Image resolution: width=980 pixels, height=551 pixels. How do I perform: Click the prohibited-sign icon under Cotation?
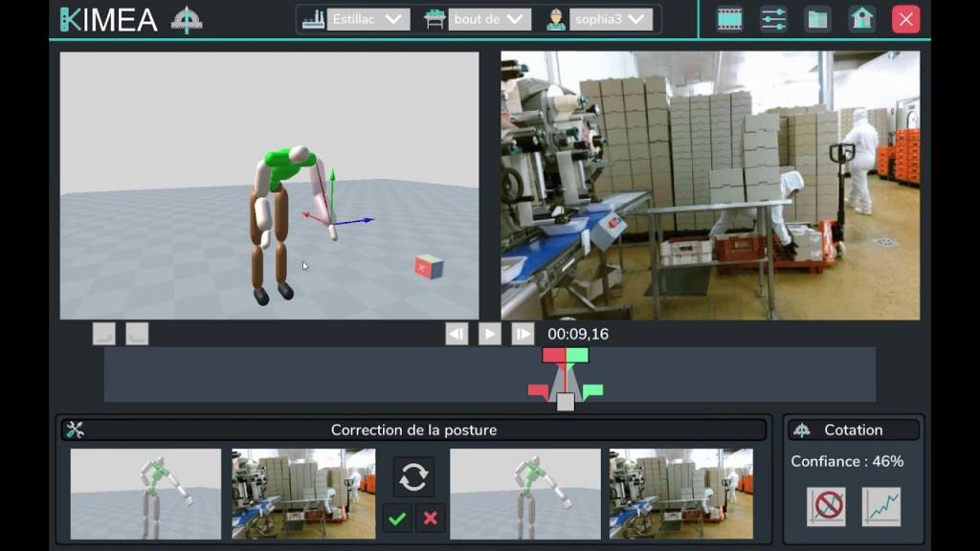point(826,507)
